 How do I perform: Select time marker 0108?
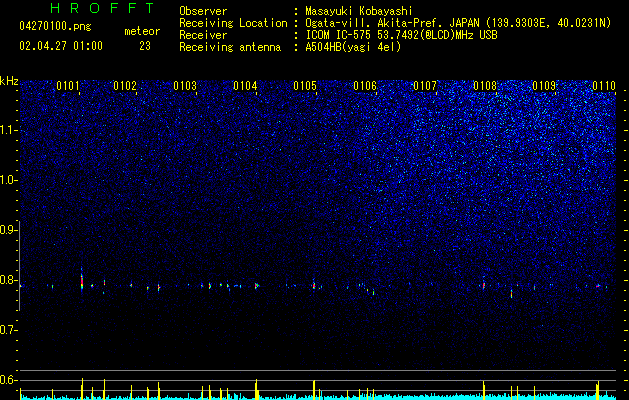(x=485, y=86)
